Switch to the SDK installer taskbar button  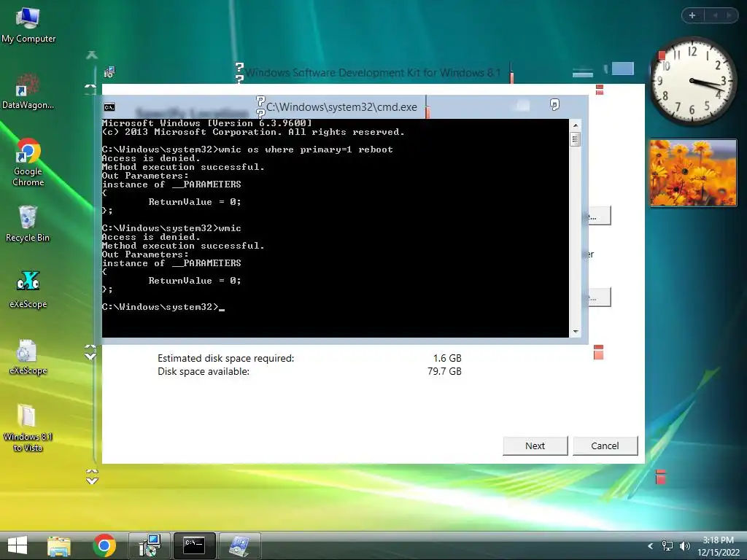point(150,545)
